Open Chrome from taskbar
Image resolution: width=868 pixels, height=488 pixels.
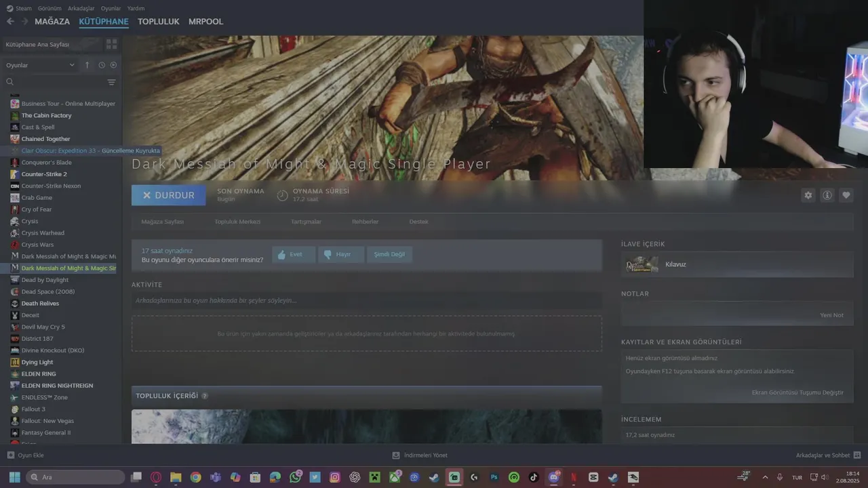click(x=195, y=477)
